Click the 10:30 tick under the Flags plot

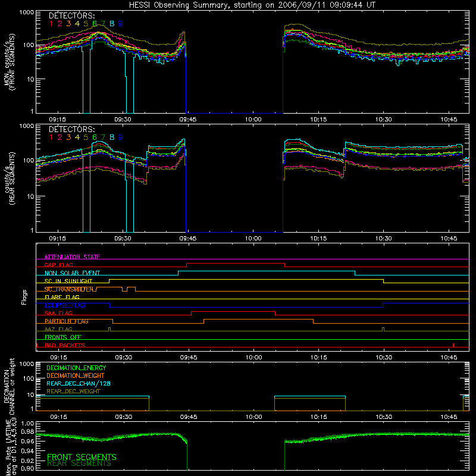click(x=384, y=358)
